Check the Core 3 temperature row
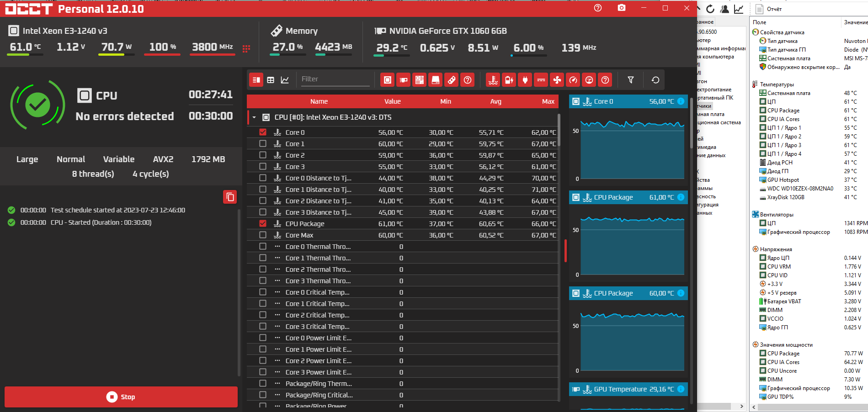This screenshot has height=412, width=868. (263, 166)
